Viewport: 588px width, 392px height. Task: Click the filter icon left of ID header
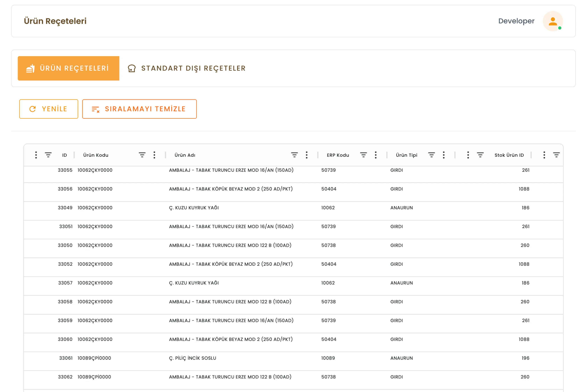click(x=48, y=155)
